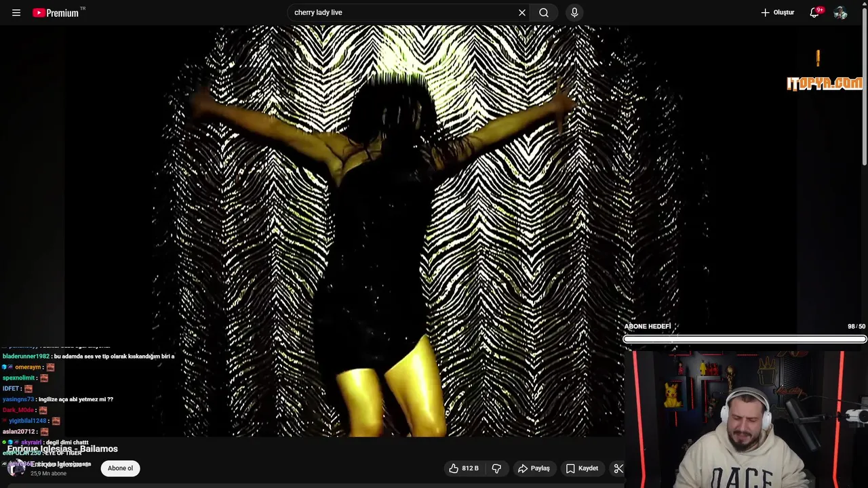
Task: Open the Enrique Iglesias channel avatar
Action: pos(16,468)
